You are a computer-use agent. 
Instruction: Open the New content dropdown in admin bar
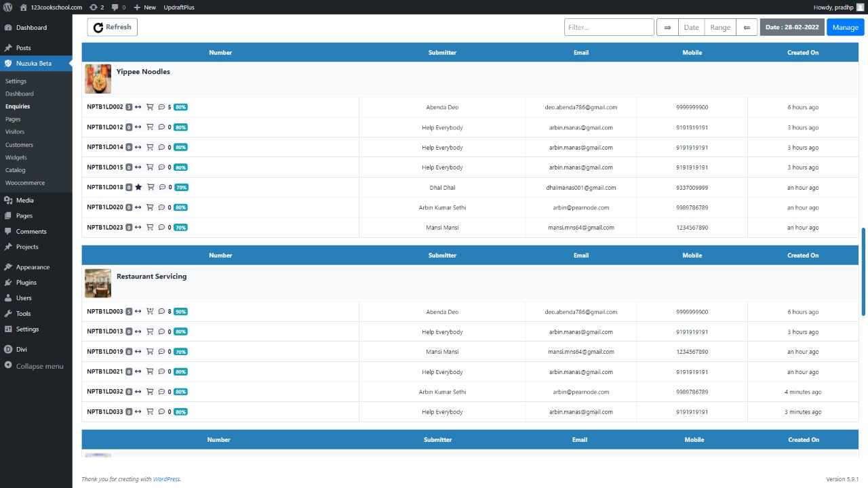coord(144,7)
